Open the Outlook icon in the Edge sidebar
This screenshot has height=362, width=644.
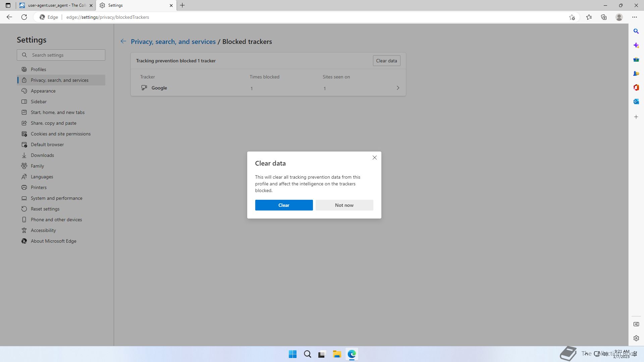pos(636,102)
